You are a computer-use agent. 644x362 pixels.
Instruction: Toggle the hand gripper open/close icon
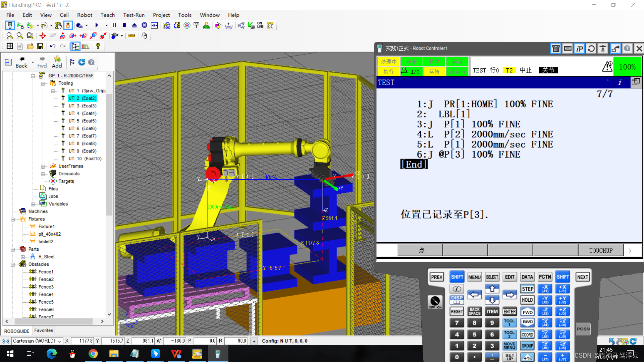68,25
